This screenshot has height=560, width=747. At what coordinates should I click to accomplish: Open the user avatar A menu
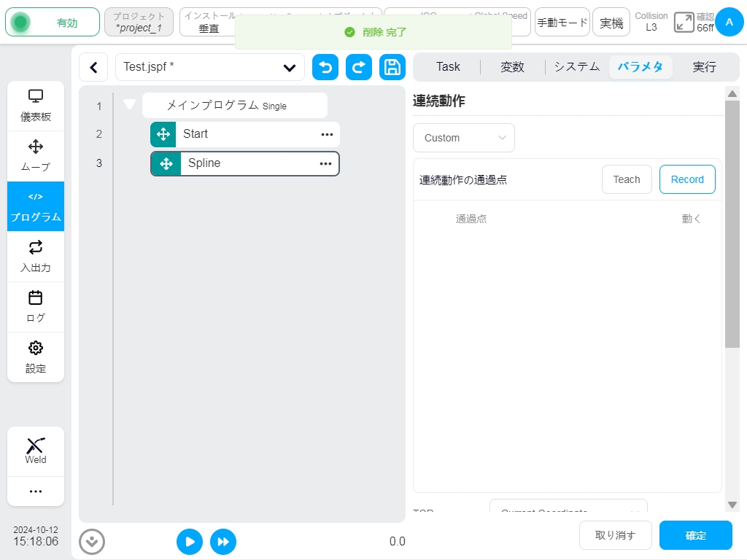pos(729,22)
